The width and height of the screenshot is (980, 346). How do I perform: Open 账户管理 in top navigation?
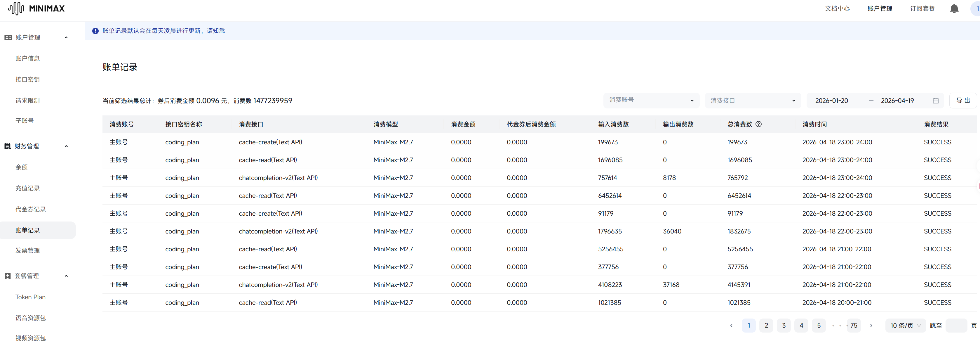880,8
